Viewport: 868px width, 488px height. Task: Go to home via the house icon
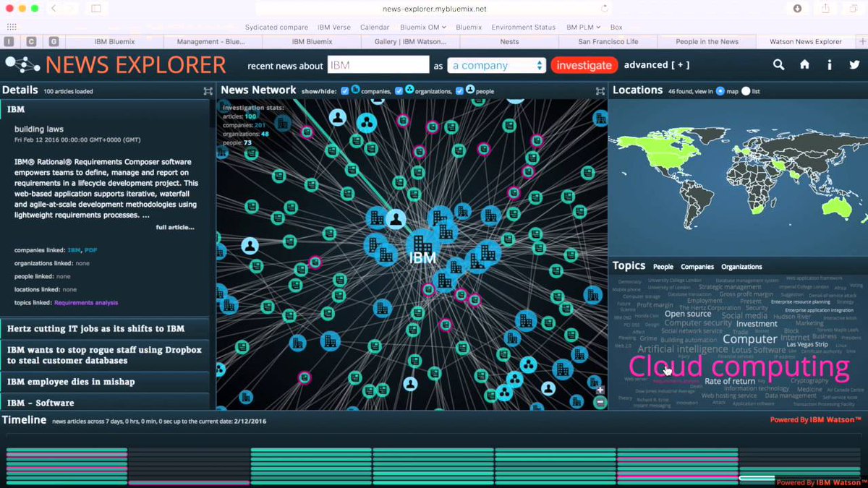click(804, 64)
